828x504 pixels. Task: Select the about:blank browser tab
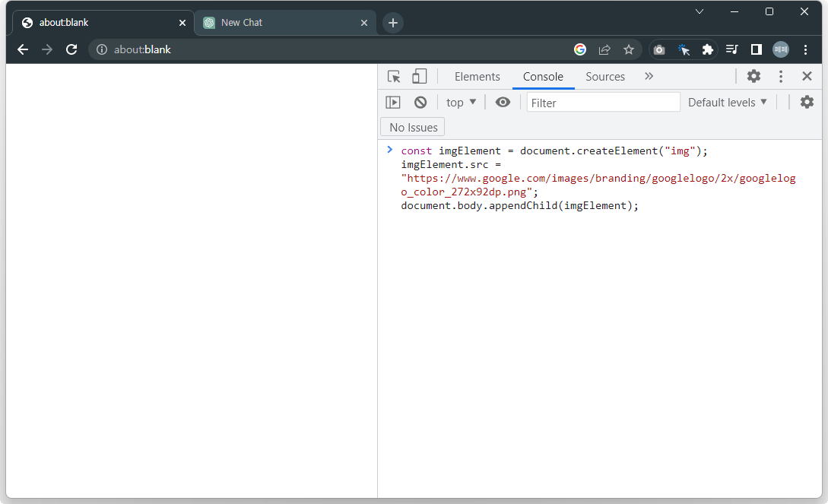point(103,23)
